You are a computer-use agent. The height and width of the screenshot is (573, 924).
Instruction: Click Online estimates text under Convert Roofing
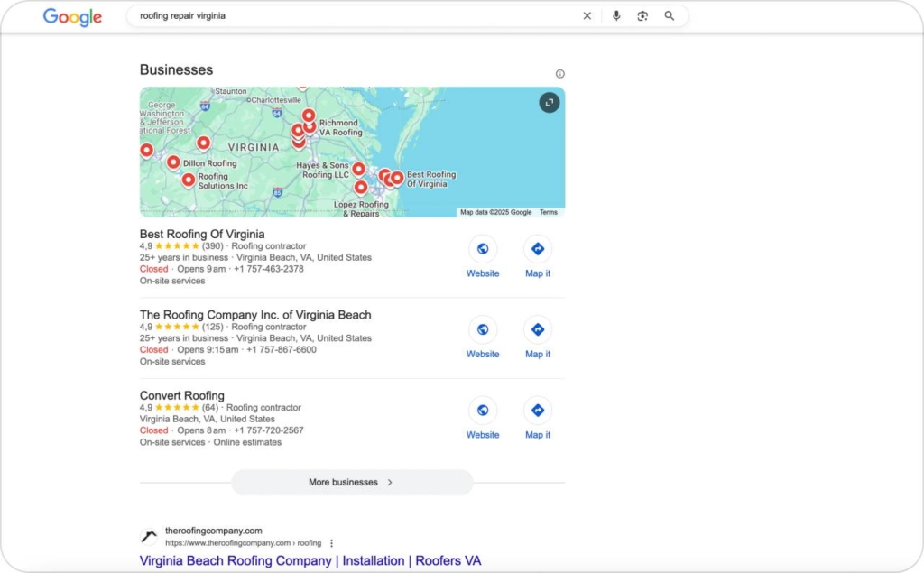[247, 442]
